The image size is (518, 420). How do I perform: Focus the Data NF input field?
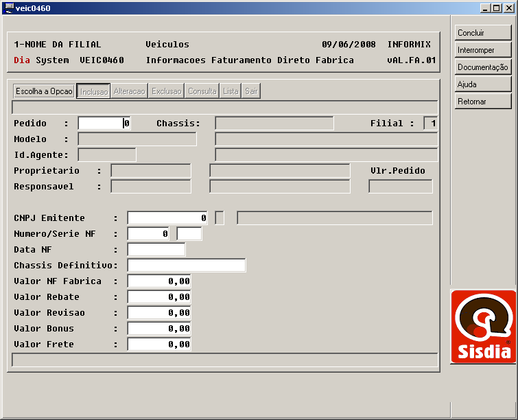[156, 250]
